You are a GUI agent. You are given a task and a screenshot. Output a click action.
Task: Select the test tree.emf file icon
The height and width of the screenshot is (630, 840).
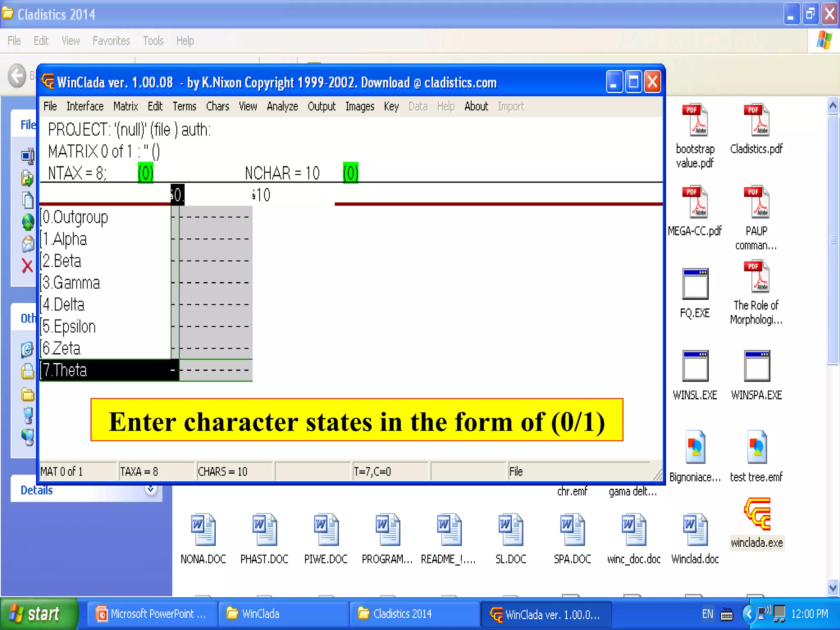point(757,447)
